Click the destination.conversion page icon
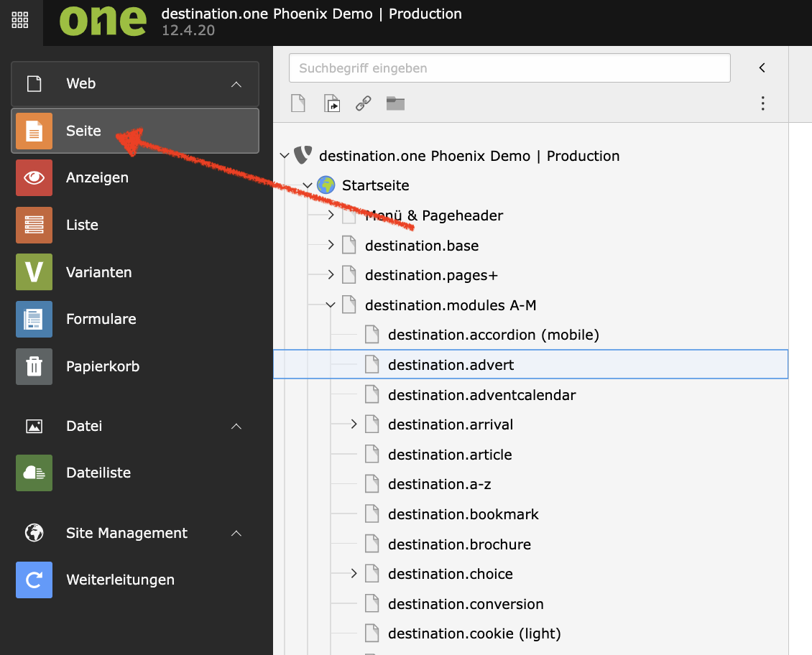 372,603
